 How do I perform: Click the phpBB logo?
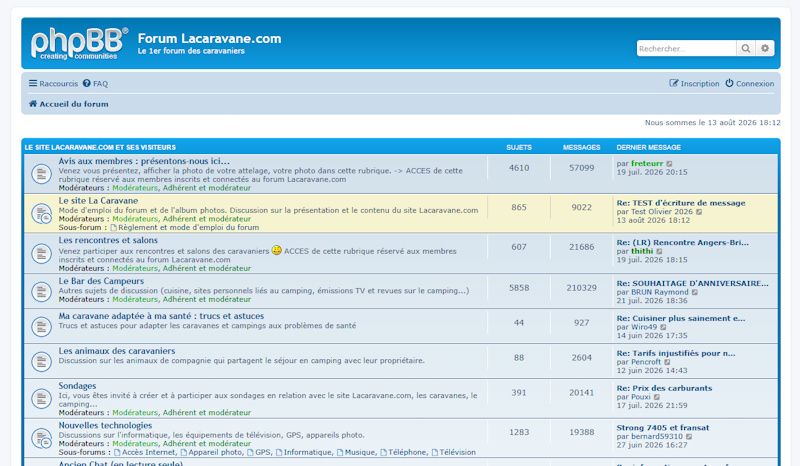tap(79, 44)
